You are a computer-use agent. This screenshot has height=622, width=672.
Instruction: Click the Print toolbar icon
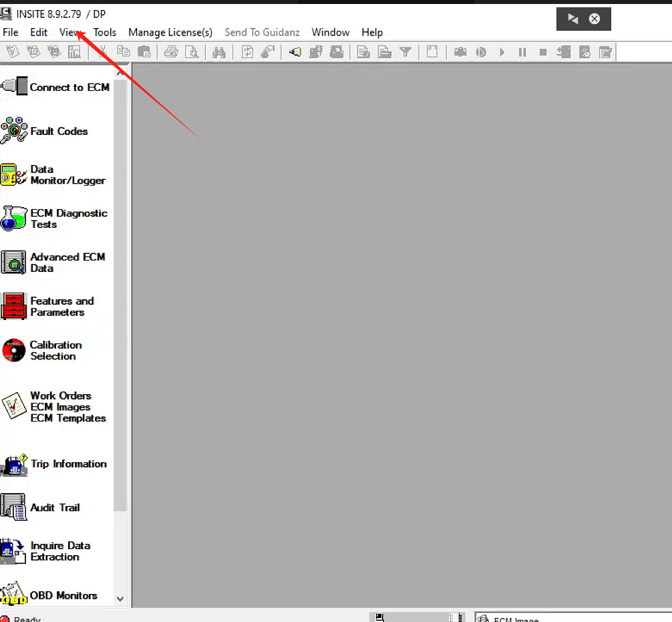click(172, 52)
